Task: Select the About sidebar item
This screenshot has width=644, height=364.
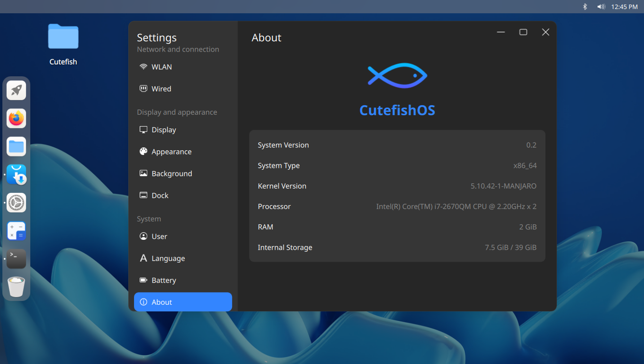Action: click(x=183, y=302)
